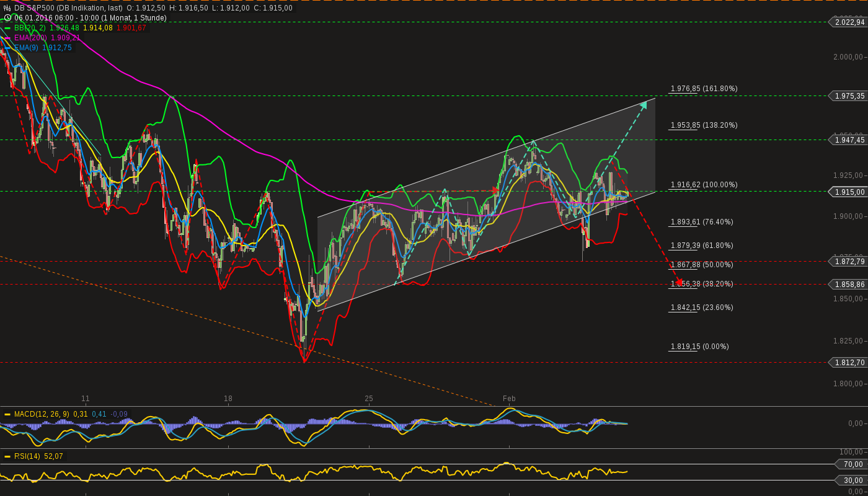
Task: Click the 1.976,85 (161.80%) Fibonacci label
Action: point(703,89)
